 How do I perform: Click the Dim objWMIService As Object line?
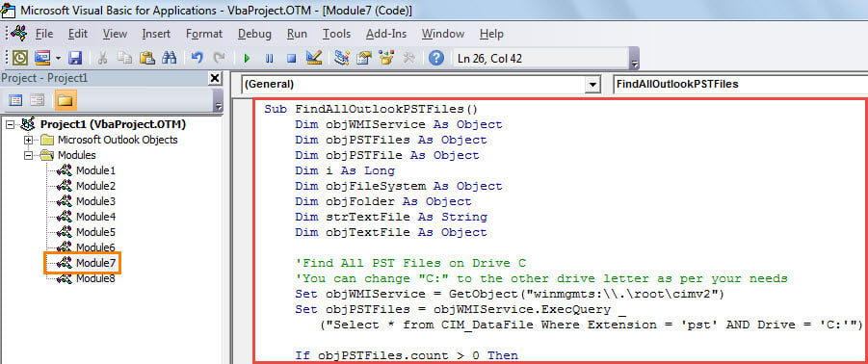click(399, 124)
